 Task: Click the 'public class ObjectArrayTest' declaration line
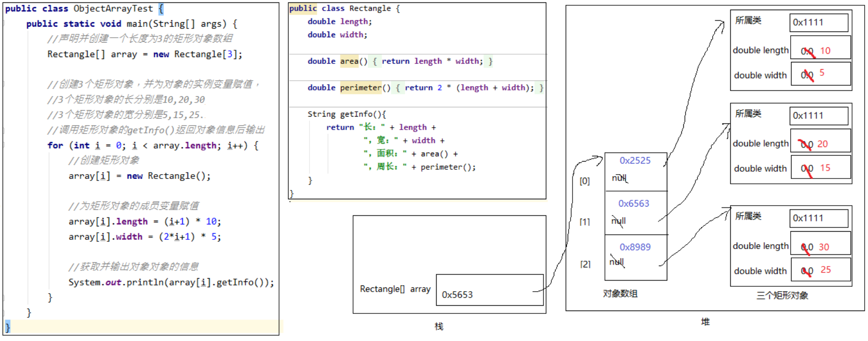(85, 9)
